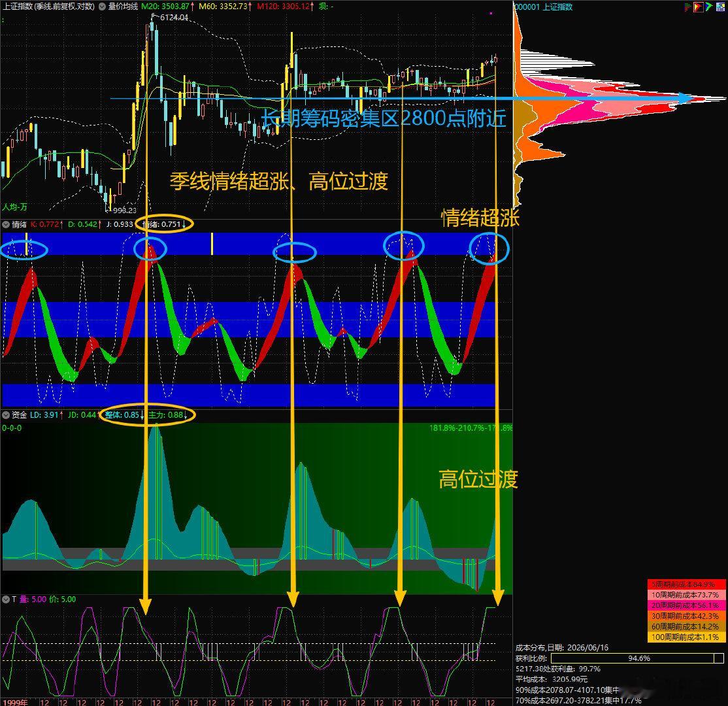
Task: Click the 6124.04 high price label
Action: coord(174,18)
